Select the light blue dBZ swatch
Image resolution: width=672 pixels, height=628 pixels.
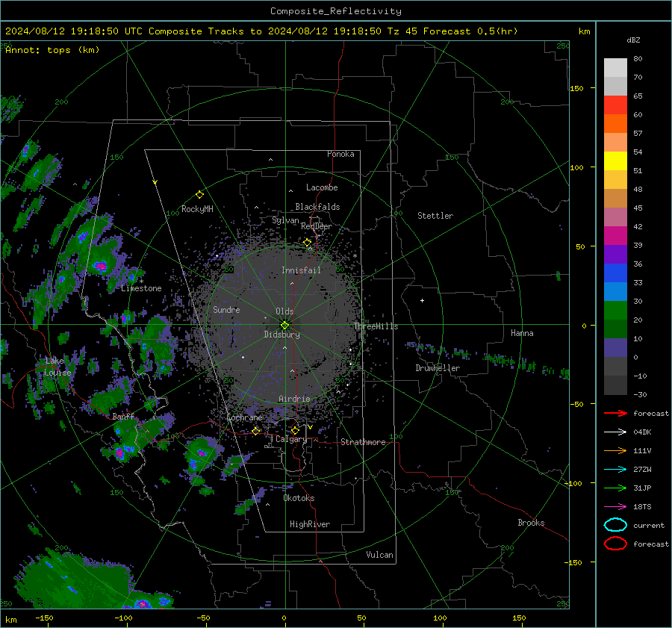pos(615,291)
